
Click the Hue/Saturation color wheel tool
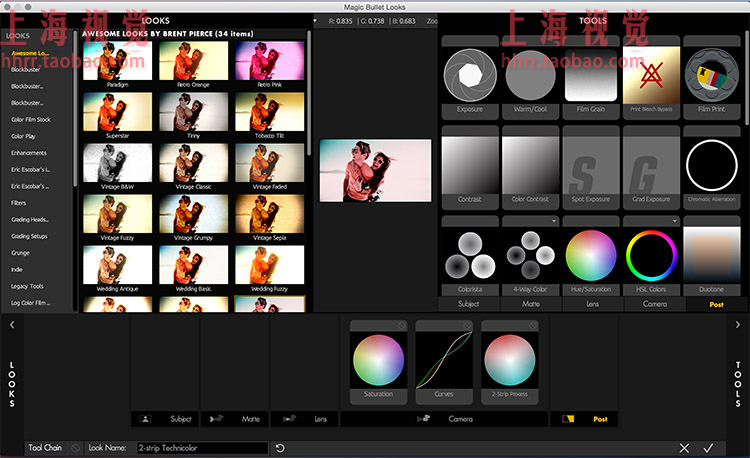[591, 256]
